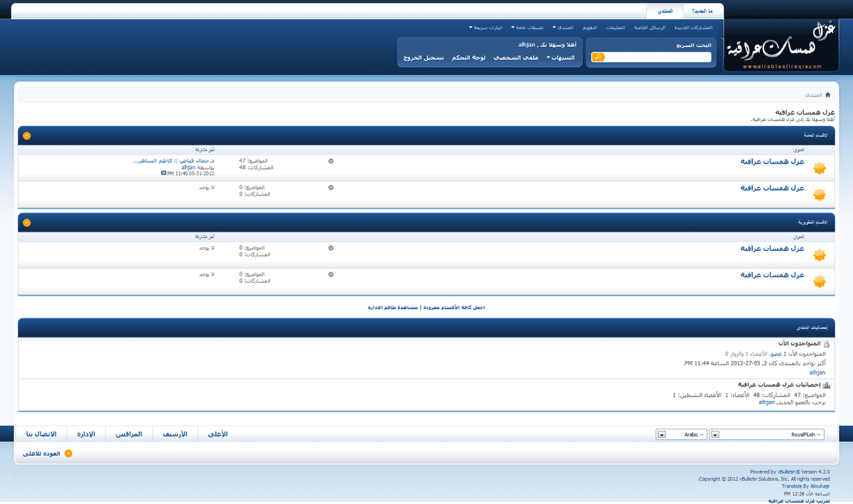
Task: Click the site logo banner
Action: (782, 44)
